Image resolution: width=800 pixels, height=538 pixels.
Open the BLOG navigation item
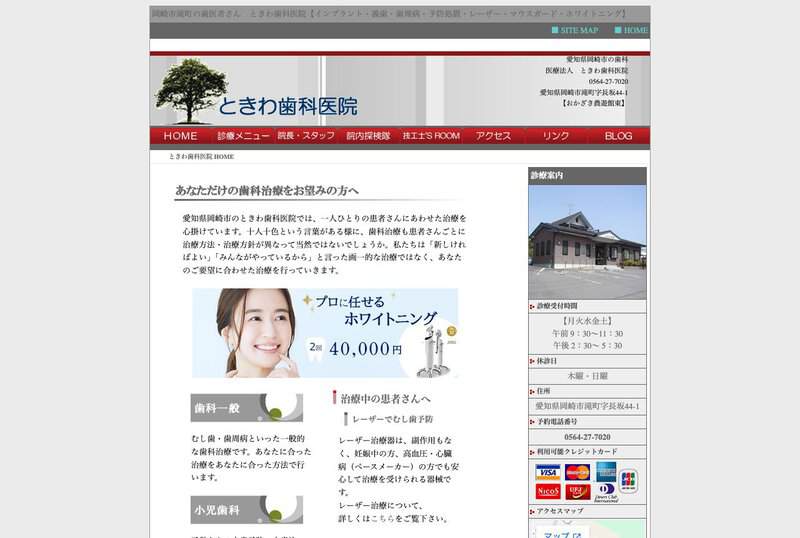click(x=618, y=136)
